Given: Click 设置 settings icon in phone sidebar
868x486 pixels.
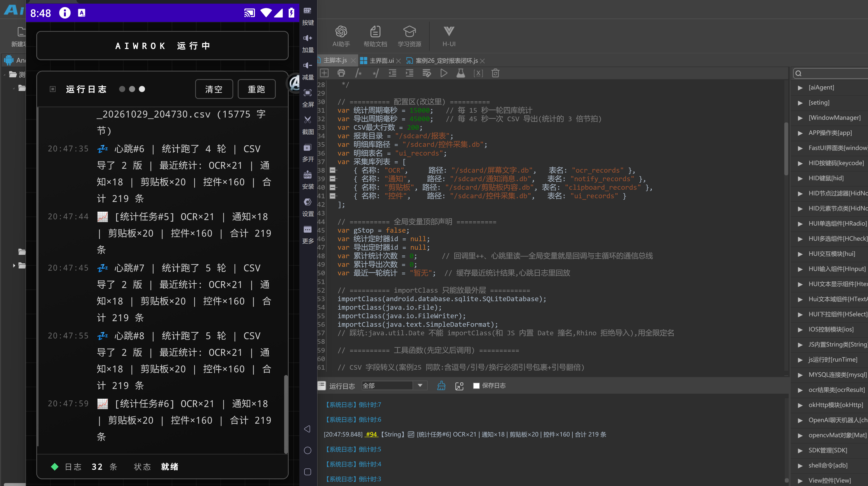Looking at the screenshot, I should click(x=308, y=207).
